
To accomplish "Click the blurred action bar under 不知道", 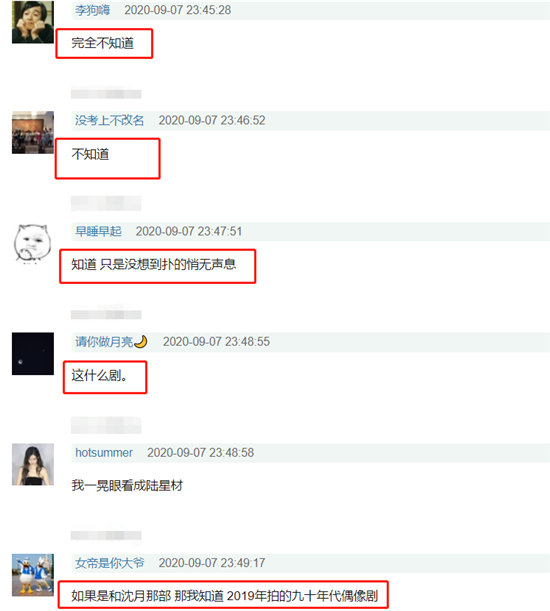I will tap(106, 203).
